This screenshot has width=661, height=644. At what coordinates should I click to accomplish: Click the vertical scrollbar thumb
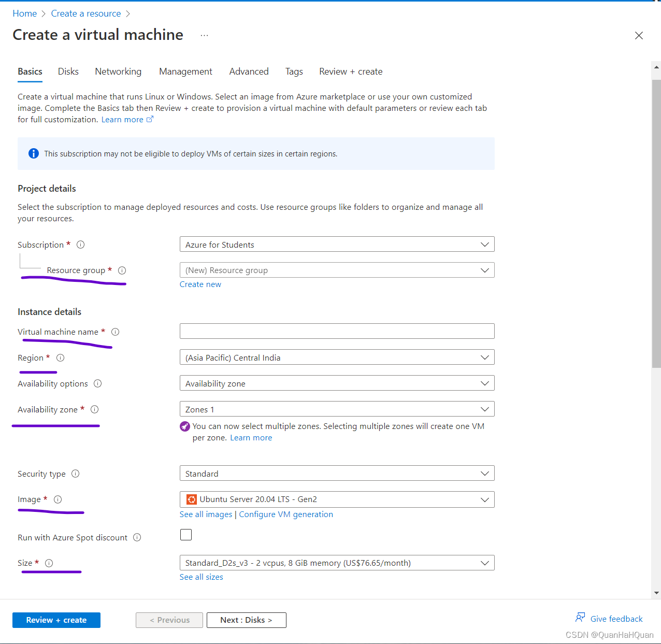click(656, 224)
